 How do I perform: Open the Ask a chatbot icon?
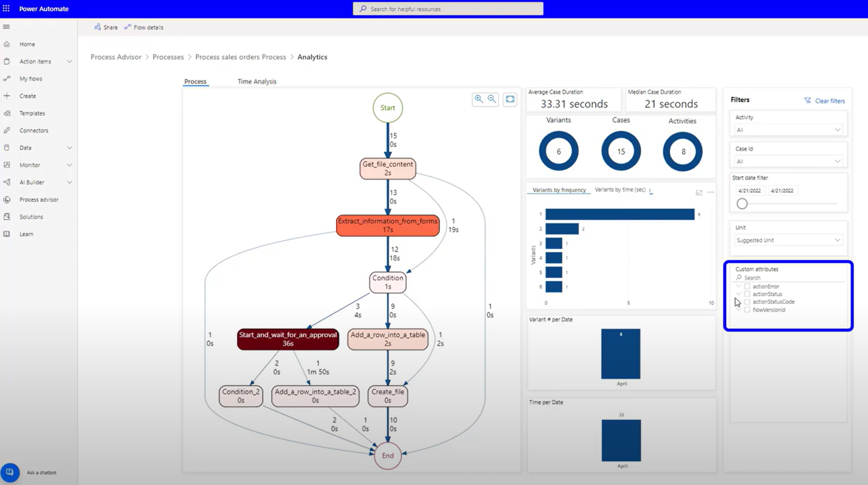pyautogui.click(x=10, y=472)
